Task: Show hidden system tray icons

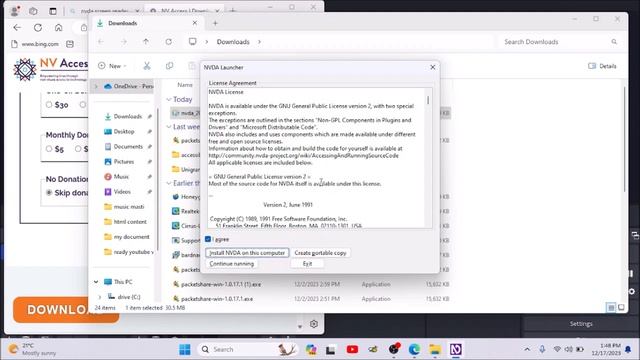Action: pyautogui.click(x=527, y=349)
